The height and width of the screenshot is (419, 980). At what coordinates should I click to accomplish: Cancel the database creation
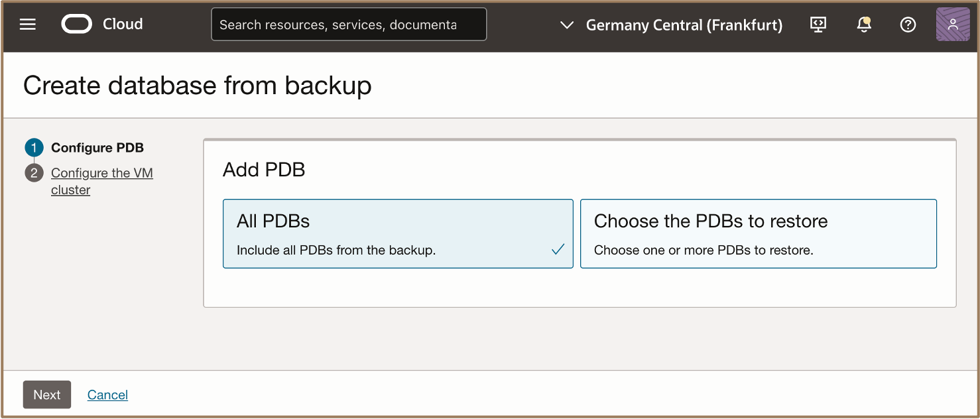pyautogui.click(x=107, y=394)
